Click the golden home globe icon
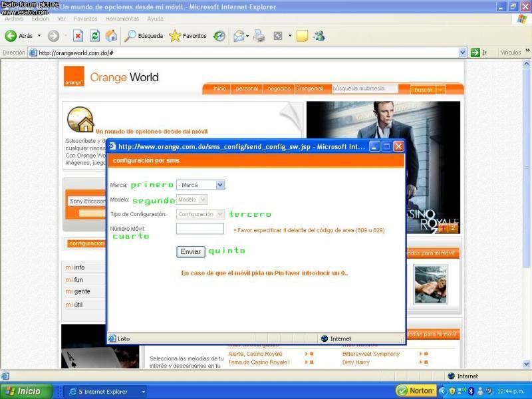 pyautogui.click(x=80, y=120)
